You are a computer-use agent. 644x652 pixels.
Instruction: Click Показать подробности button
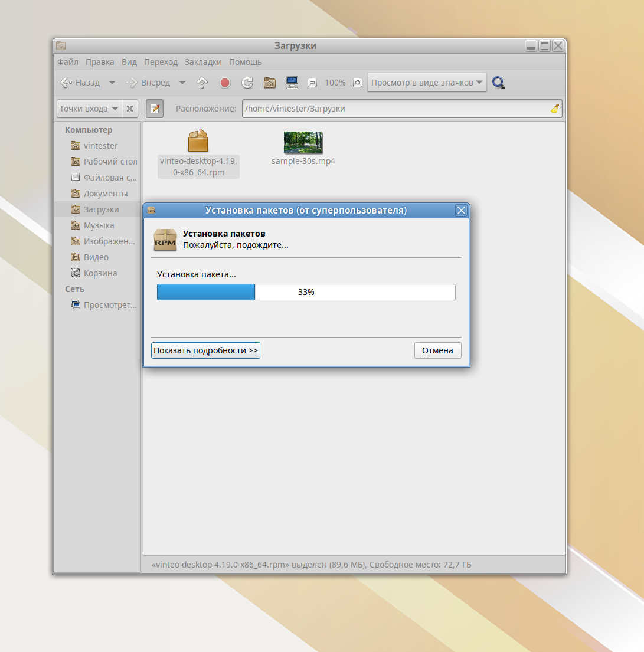point(205,350)
